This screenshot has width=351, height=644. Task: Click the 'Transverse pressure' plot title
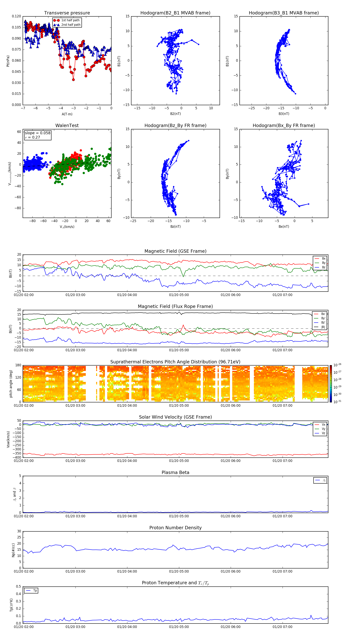click(x=67, y=13)
